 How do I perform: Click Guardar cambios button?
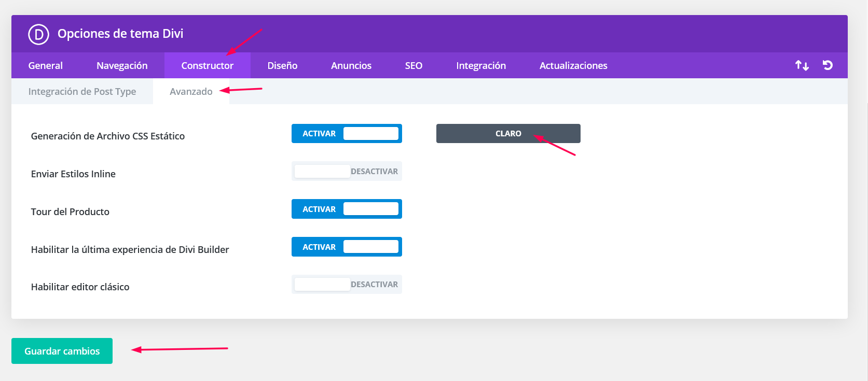(62, 351)
